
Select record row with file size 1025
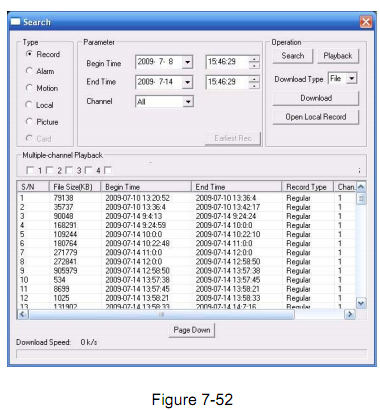(186, 298)
